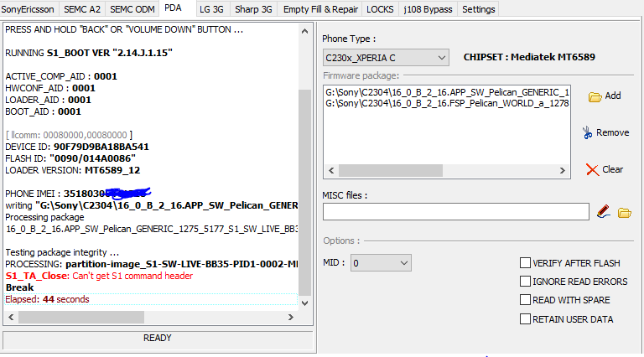Screen dimensions: 644x357
Task: Click the red S1_TA_Close error line
Action: [x=99, y=276]
